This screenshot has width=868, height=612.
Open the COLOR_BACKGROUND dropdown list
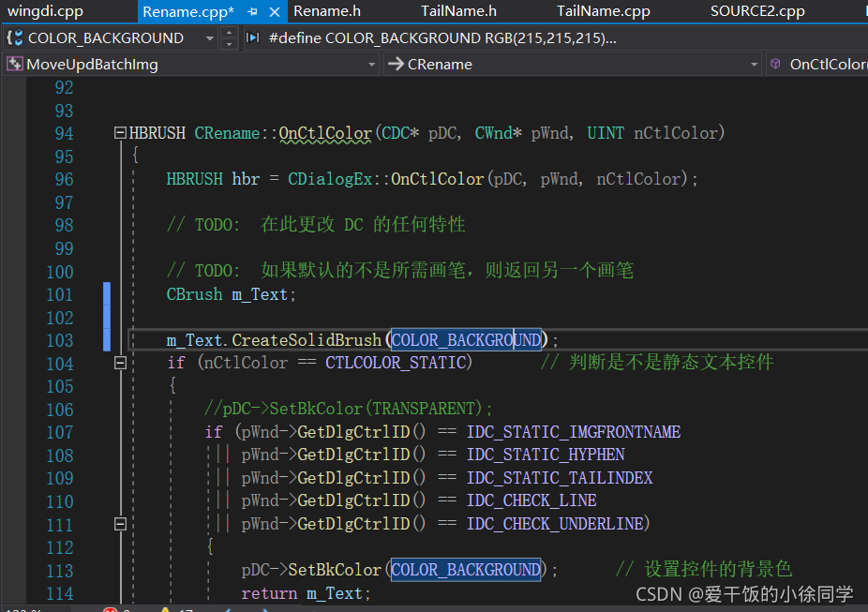coord(210,37)
